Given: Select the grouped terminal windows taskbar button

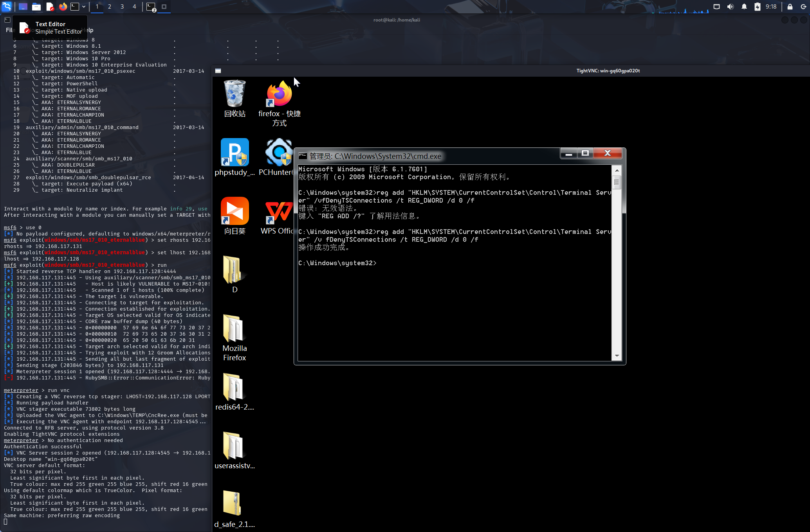Looking at the screenshot, I should point(151,7).
